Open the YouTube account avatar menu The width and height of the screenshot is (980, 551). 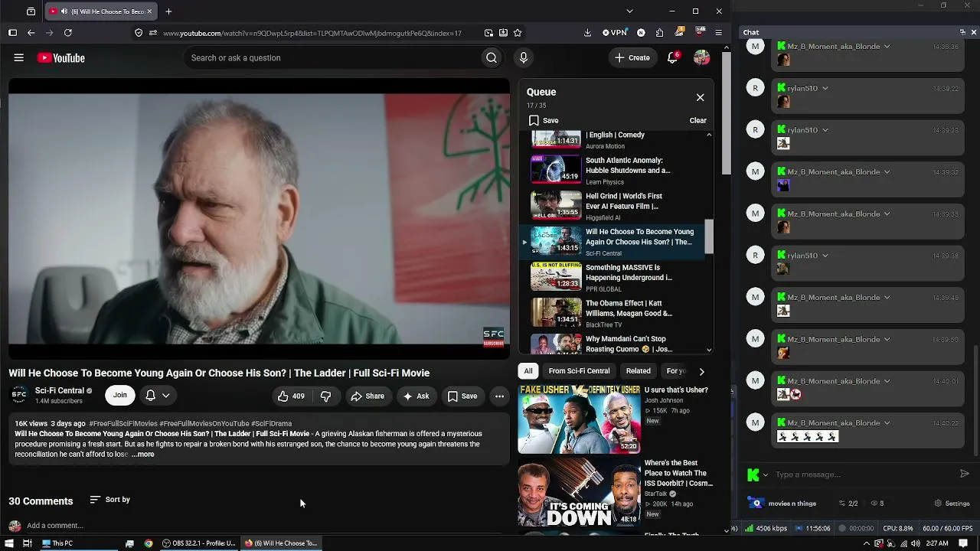click(701, 57)
